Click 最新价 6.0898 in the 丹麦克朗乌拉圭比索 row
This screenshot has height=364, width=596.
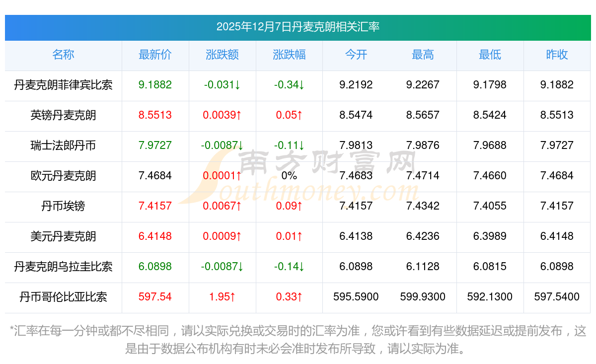click(155, 267)
